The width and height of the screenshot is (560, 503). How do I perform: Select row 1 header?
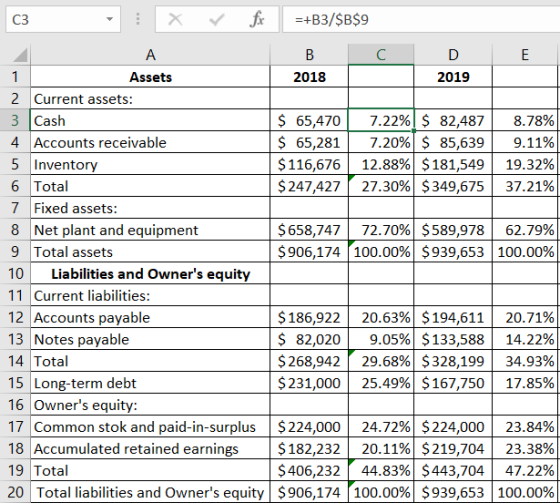click(x=15, y=77)
